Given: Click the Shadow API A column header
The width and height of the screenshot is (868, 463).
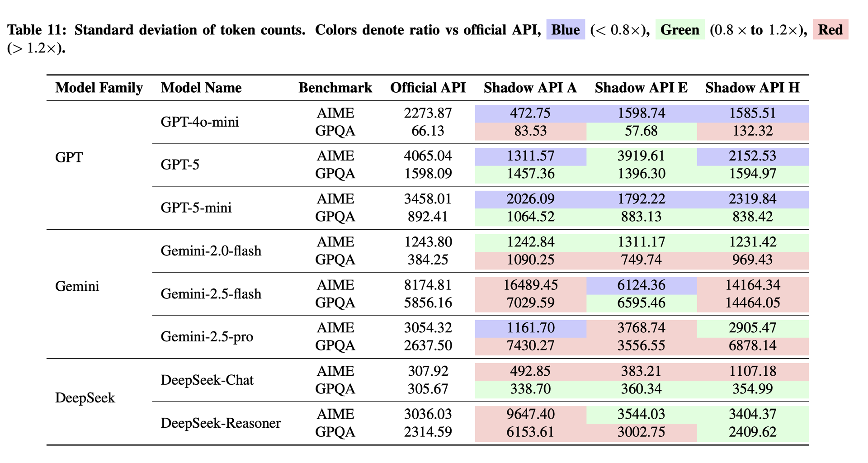Looking at the screenshot, I should point(530,88).
